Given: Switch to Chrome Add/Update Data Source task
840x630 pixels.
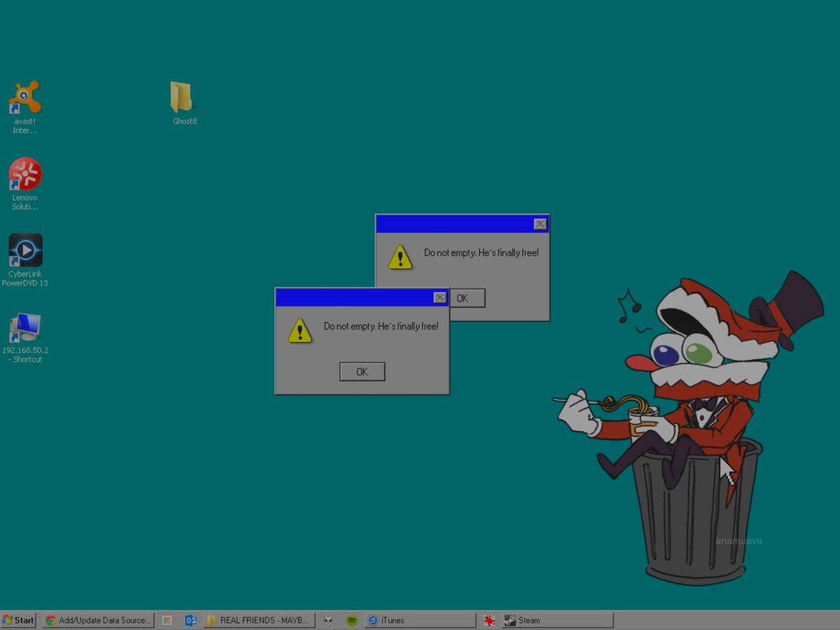Looking at the screenshot, I should 98,620.
